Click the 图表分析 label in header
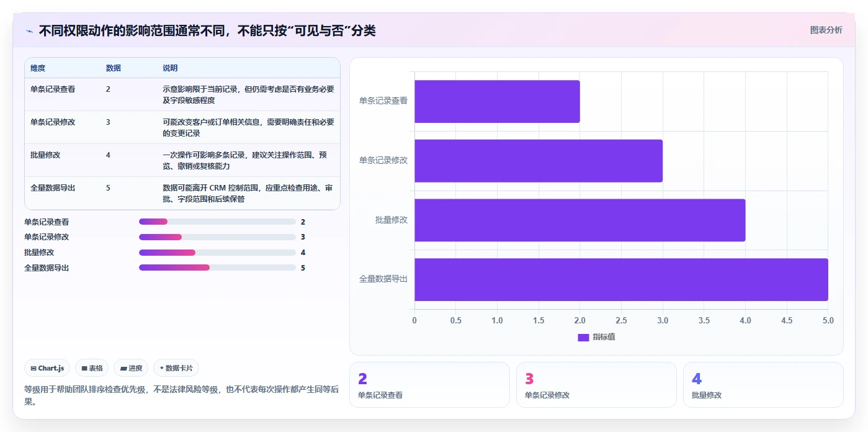868x432 pixels. point(826,30)
